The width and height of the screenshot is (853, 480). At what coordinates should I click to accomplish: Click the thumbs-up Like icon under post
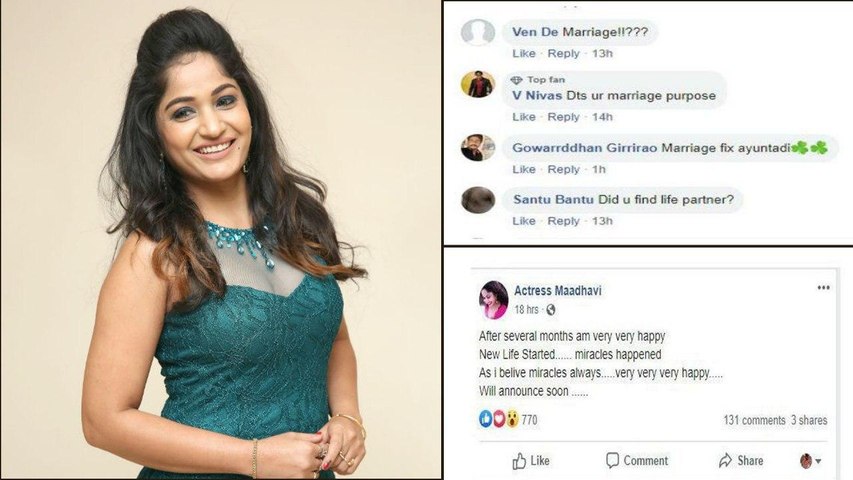[519, 461]
